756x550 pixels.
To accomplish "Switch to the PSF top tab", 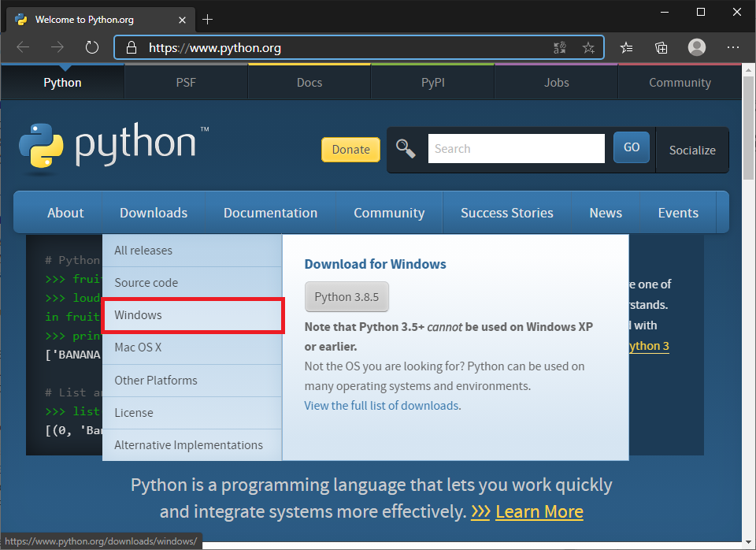I will point(186,83).
